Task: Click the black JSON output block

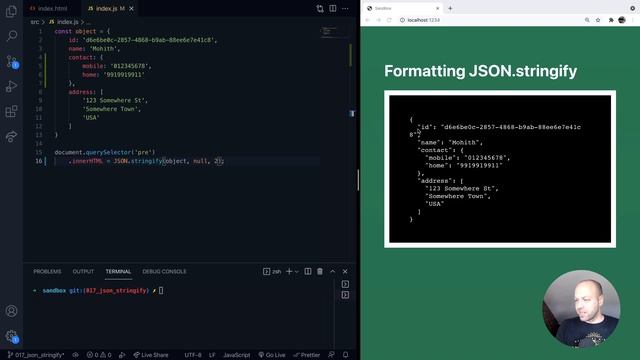Action: (x=500, y=169)
